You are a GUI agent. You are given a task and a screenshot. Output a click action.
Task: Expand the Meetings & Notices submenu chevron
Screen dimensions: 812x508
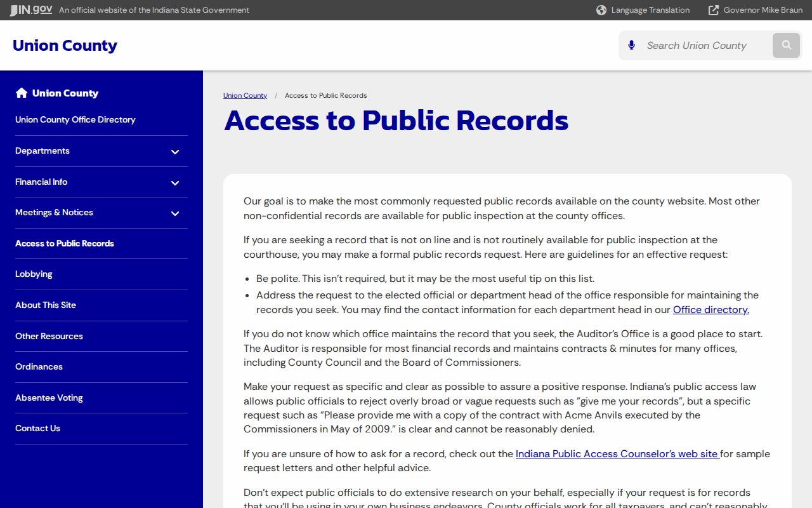click(x=175, y=213)
